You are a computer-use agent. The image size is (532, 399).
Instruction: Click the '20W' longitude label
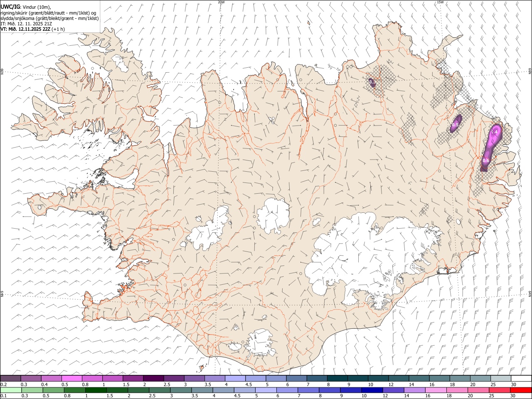(222, 2)
